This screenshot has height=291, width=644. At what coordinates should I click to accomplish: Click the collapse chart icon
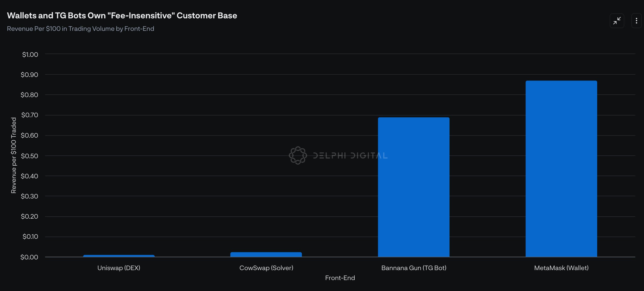click(616, 21)
